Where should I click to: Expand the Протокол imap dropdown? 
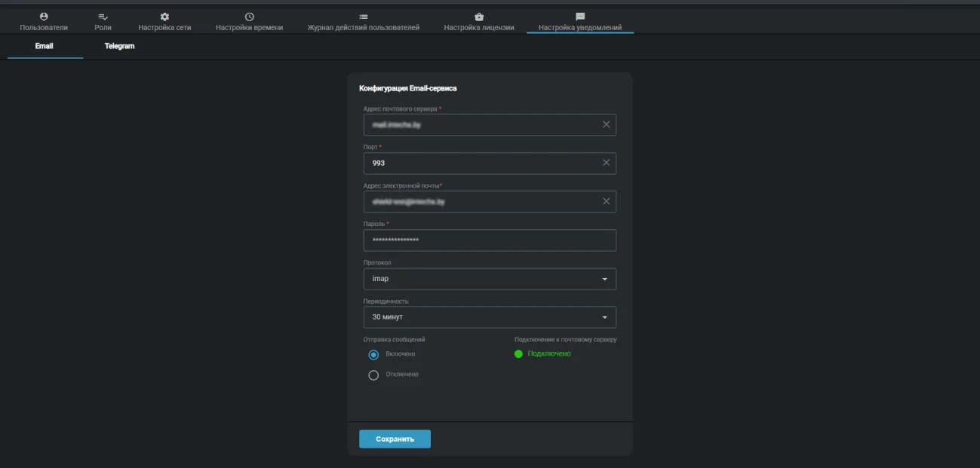click(x=490, y=279)
